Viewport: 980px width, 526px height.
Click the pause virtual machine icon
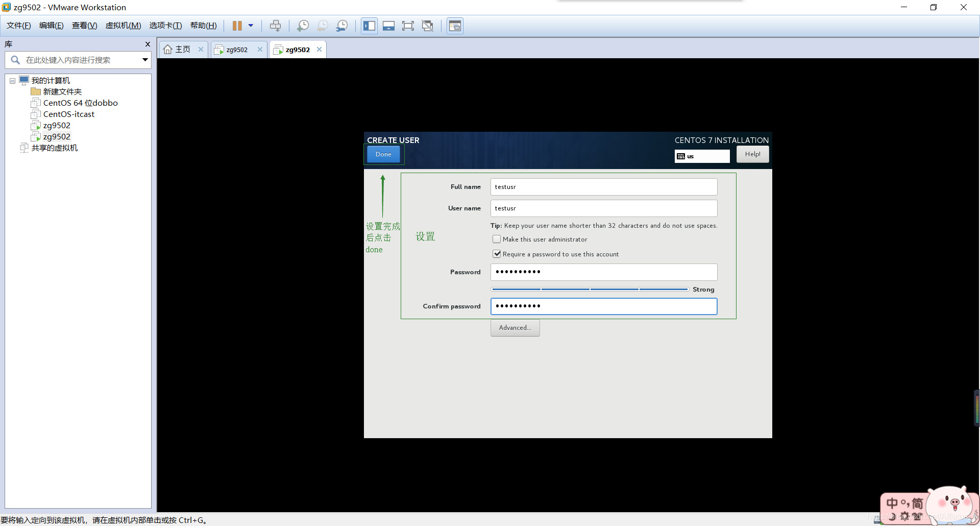click(x=237, y=26)
